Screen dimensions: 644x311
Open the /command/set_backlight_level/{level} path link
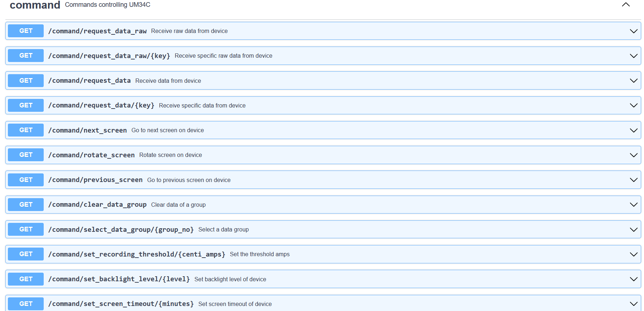click(119, 279)
